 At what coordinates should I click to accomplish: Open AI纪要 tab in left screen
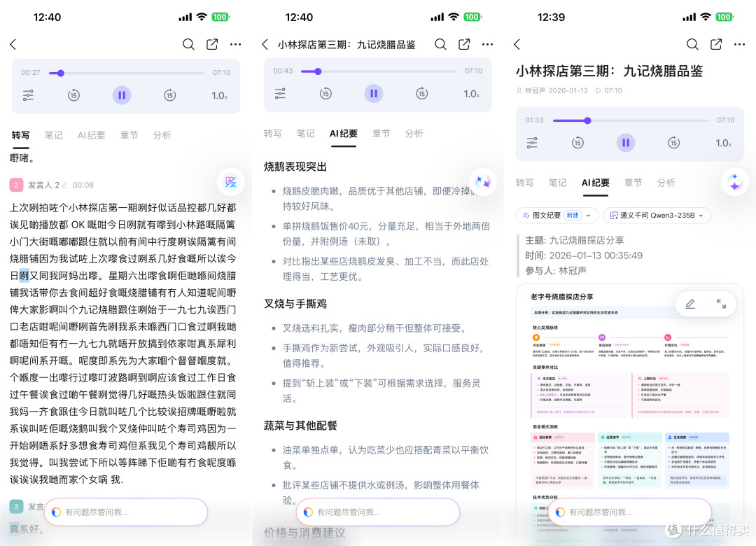point(91,135)
